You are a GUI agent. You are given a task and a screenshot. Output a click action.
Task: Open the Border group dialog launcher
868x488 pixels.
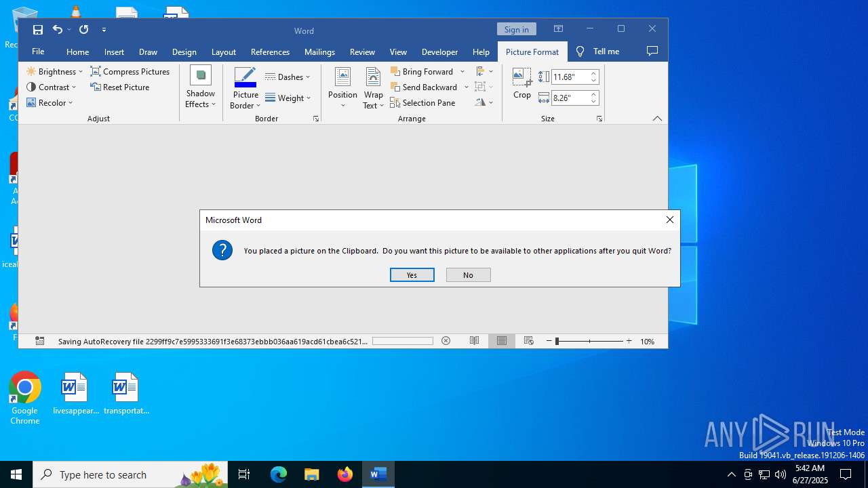tap(316, 119)
